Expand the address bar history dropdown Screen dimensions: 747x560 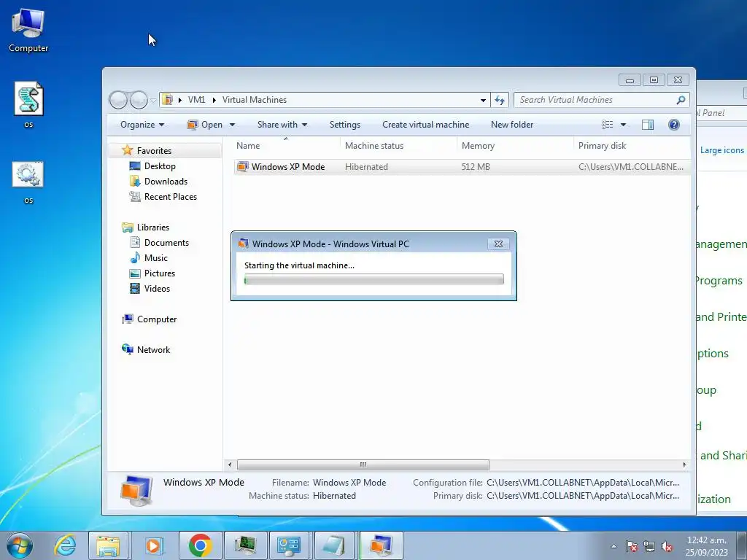coord(483,100)
